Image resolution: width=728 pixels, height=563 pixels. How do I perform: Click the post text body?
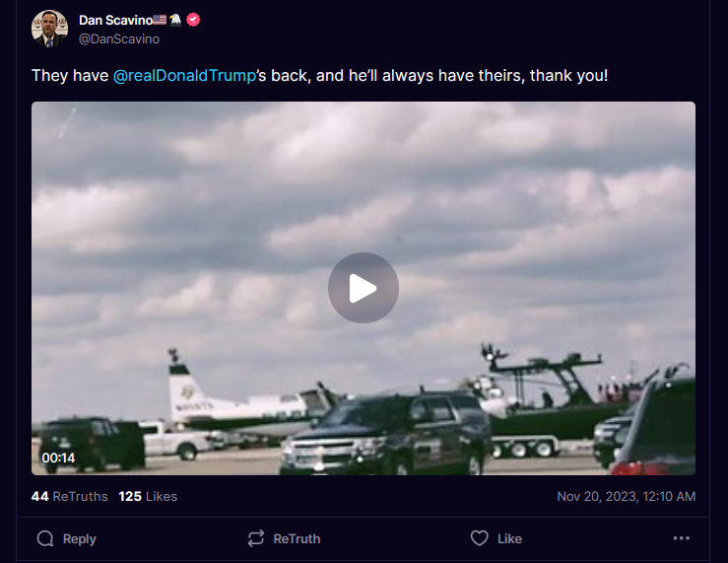tap(319, 75)
